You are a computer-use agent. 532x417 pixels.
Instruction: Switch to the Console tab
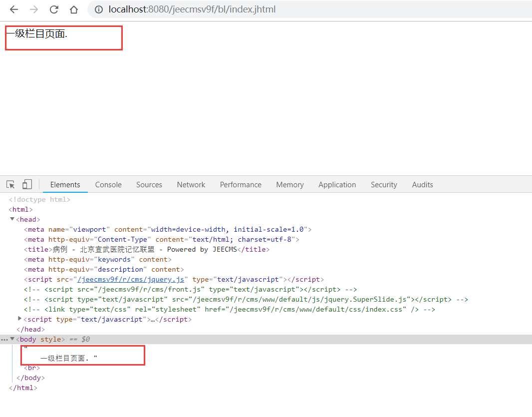tap(108, 185)
